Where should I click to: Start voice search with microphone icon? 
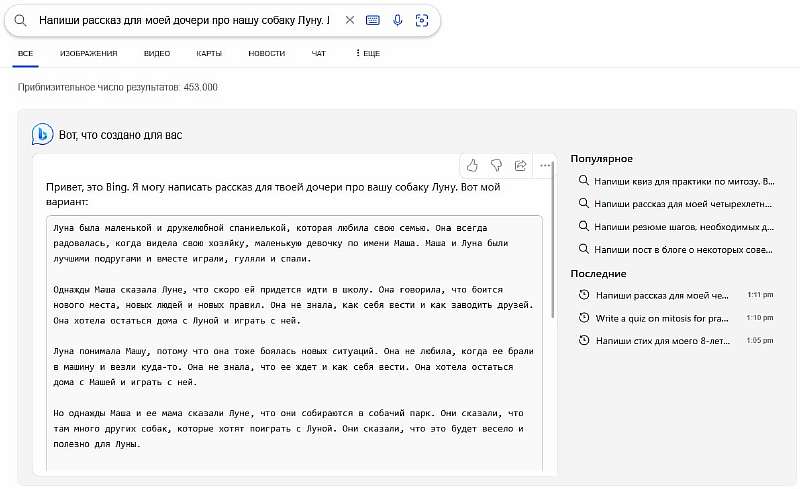(397, 20)
